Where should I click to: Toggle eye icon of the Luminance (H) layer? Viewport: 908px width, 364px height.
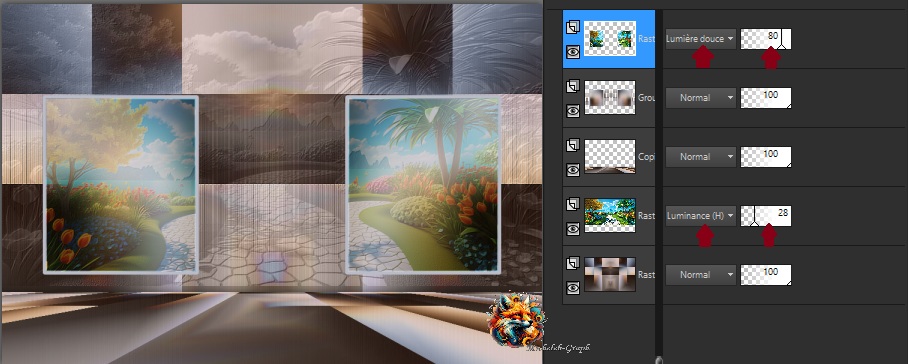573,229
